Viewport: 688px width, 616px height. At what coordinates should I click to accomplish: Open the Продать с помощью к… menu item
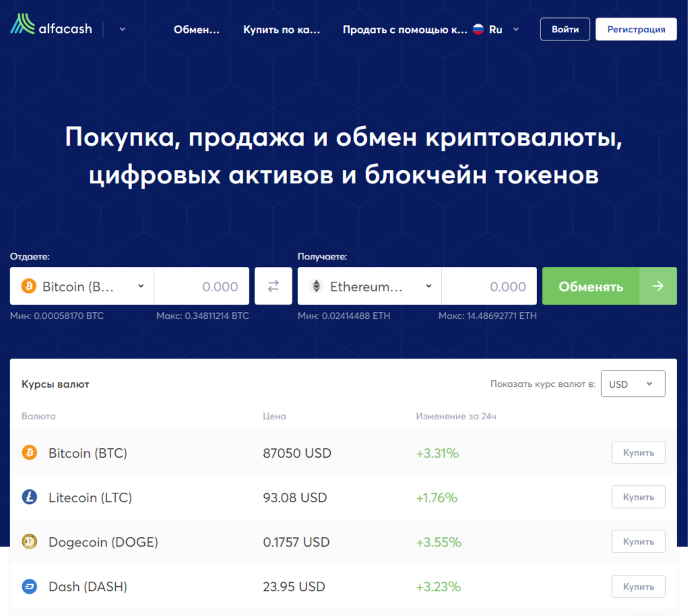(x=404, y=30)
